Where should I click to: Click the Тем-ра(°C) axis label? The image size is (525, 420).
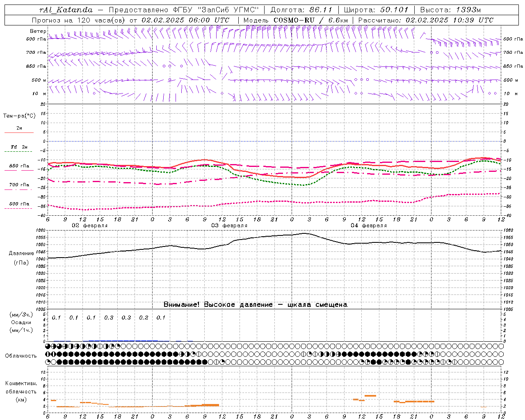[19, 116]
